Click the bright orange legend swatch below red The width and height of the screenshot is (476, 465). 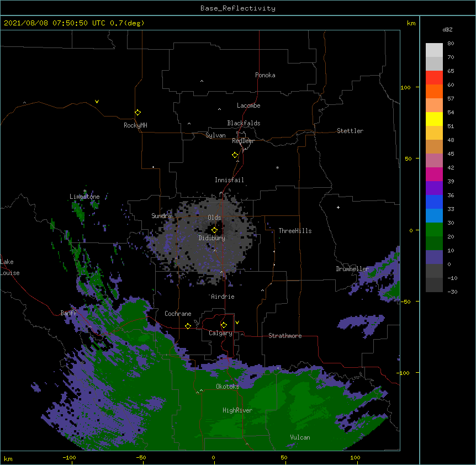click(434, 91)
